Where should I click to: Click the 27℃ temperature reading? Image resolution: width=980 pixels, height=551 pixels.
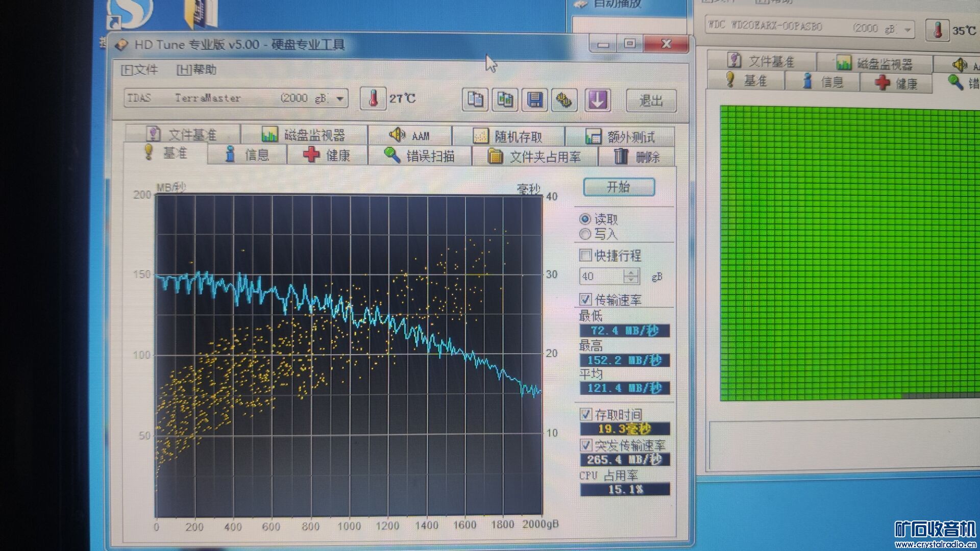[x=403, y=98]
